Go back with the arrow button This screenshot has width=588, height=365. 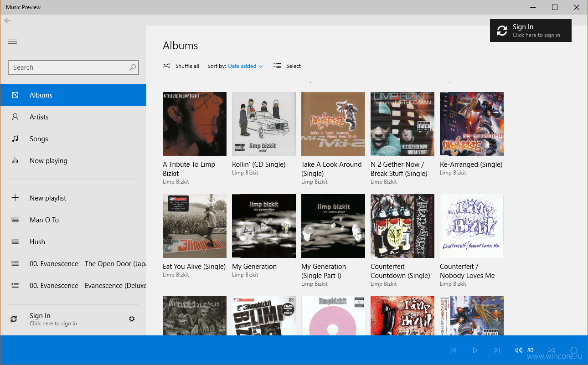point(7,20)
